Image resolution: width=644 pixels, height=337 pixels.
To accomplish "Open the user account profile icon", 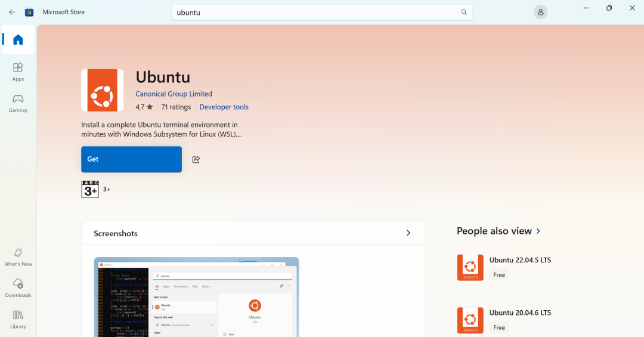I will pyautogui.click(x=540, y=13).
